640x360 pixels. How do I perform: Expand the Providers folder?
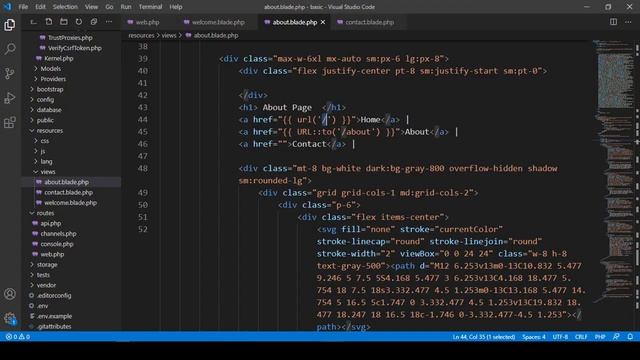pos(53,79)
